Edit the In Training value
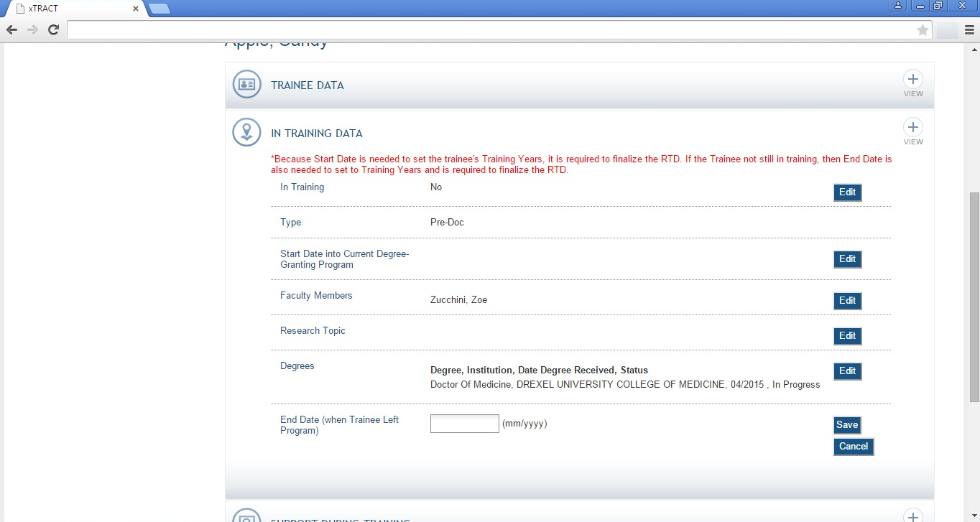Viewport: 980px width, 522px height. pyautogui.click(x=847, y=192)
